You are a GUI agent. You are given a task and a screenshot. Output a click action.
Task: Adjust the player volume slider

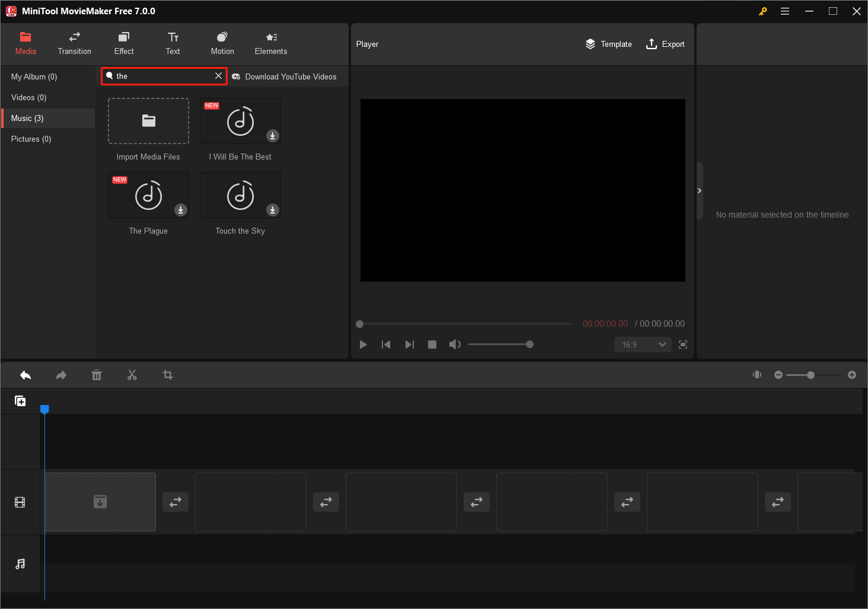(x=501, y=345)
